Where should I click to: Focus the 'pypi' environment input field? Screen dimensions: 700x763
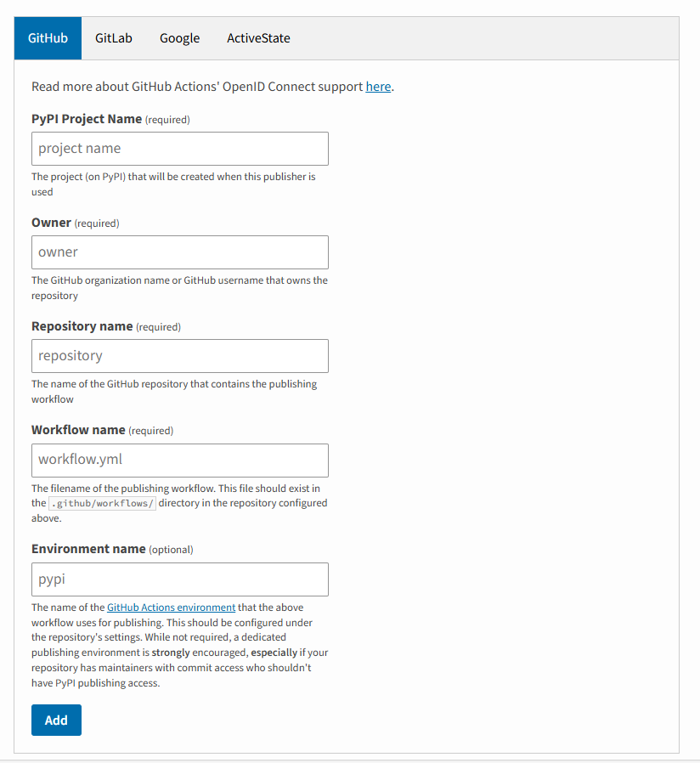pos(180,579)
